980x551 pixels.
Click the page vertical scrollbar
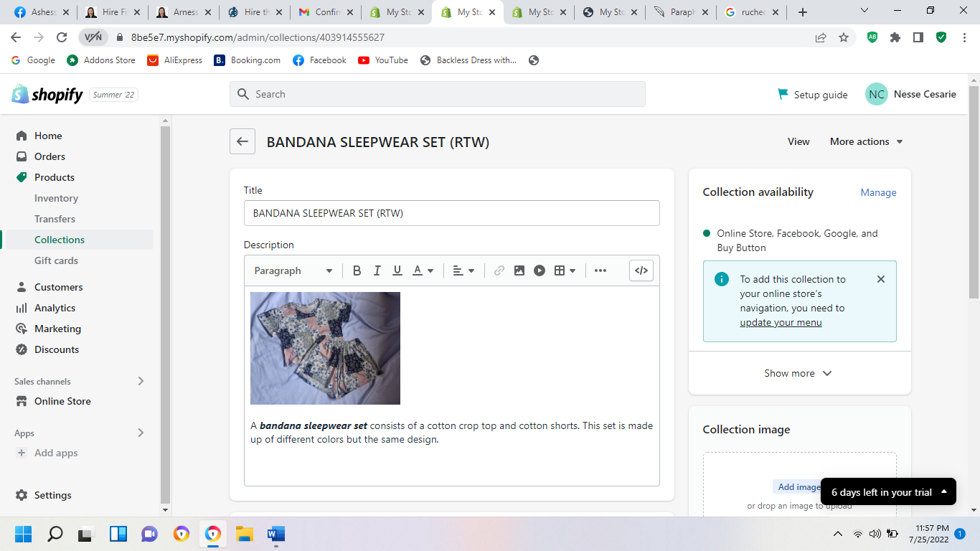[x=974, y=194]
